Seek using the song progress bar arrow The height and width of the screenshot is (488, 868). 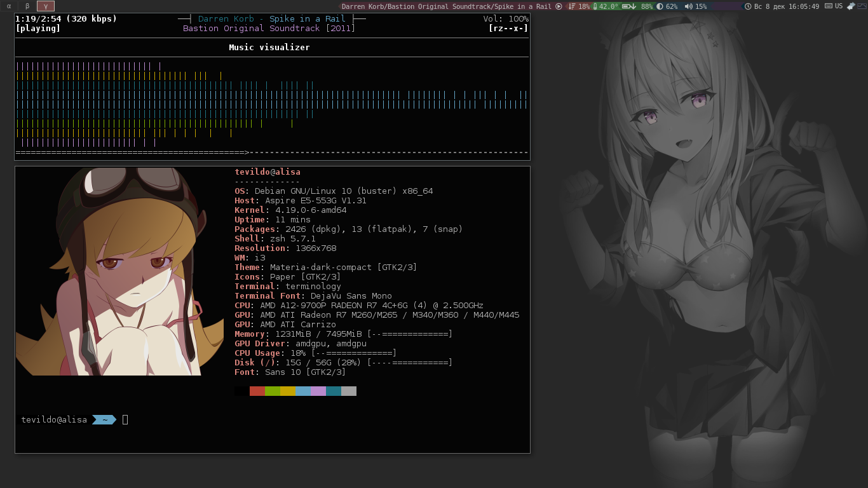[247, 152]
